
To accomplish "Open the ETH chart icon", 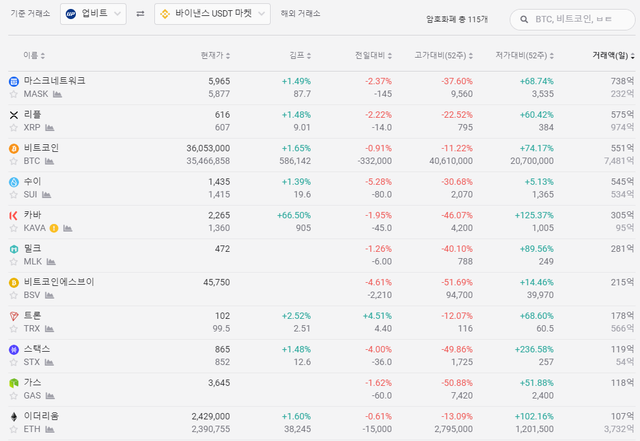I will (x=50, y=429).
